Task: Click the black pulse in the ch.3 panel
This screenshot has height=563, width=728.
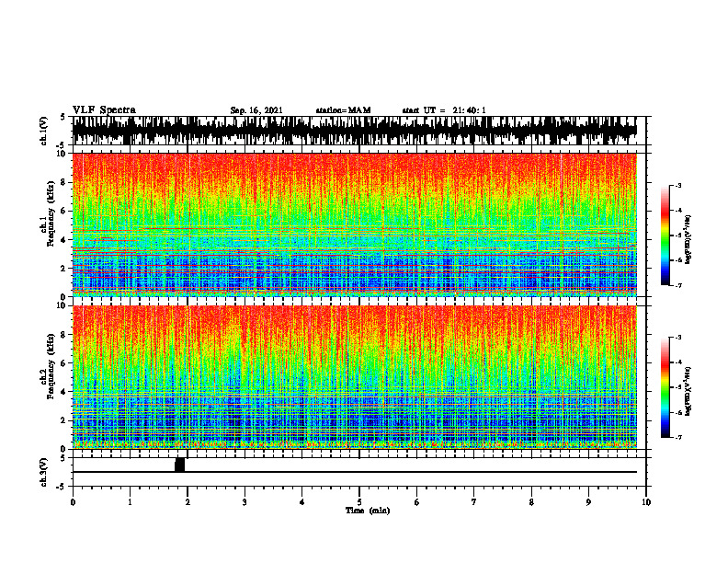Action: (x=179, y=465)
